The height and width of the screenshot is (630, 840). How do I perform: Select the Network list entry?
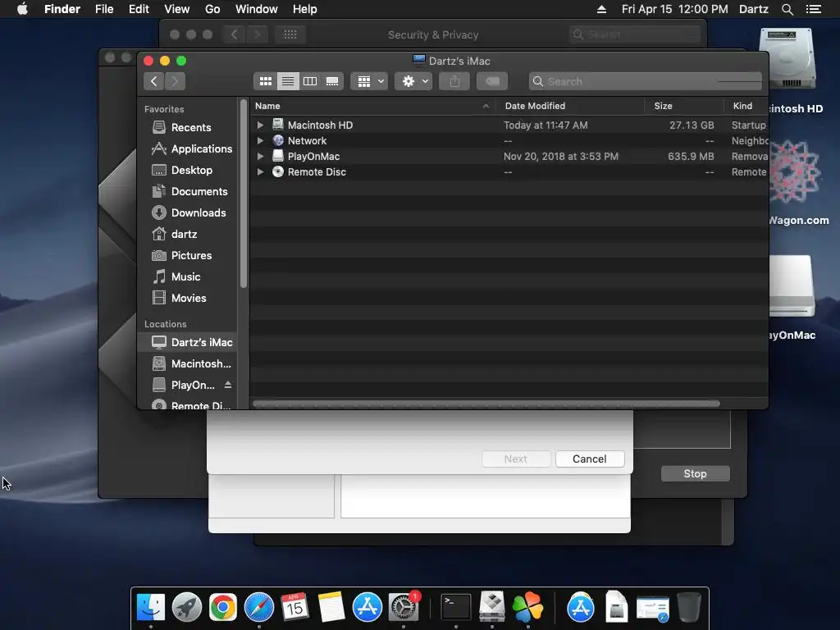(x=509, y=141)
